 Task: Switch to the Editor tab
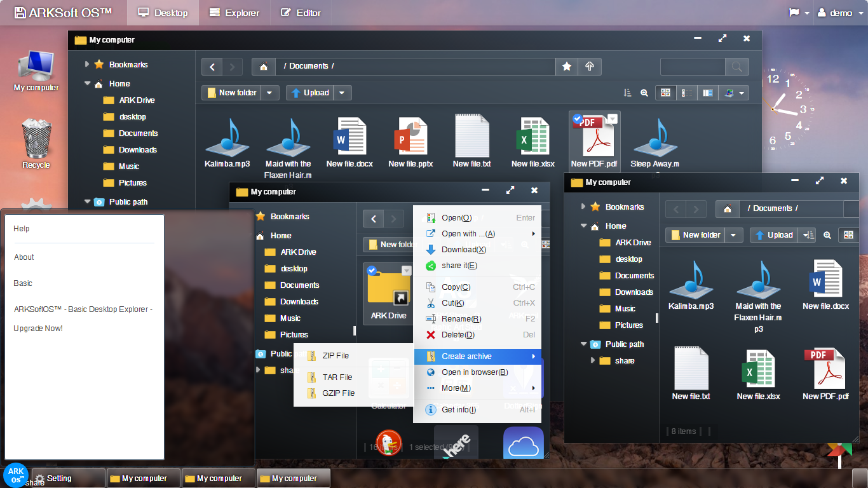pyautogui.click(x=301, y=13)
